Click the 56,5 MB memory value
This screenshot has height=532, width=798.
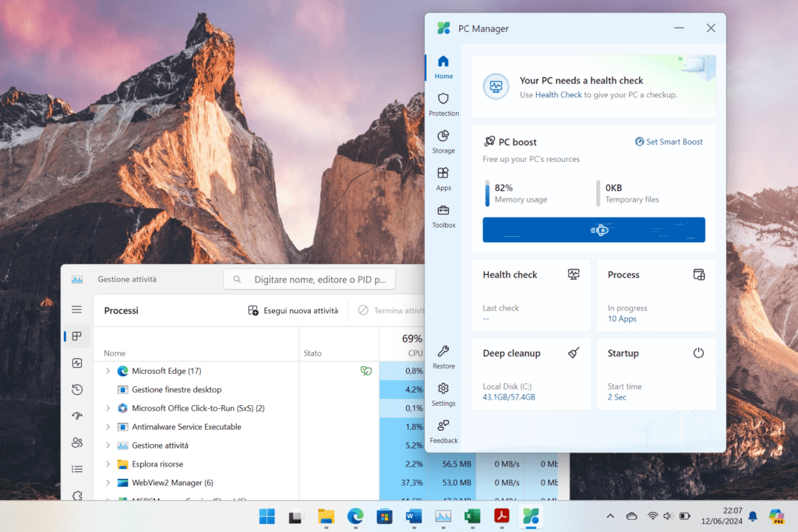click(x=457, y=464)
